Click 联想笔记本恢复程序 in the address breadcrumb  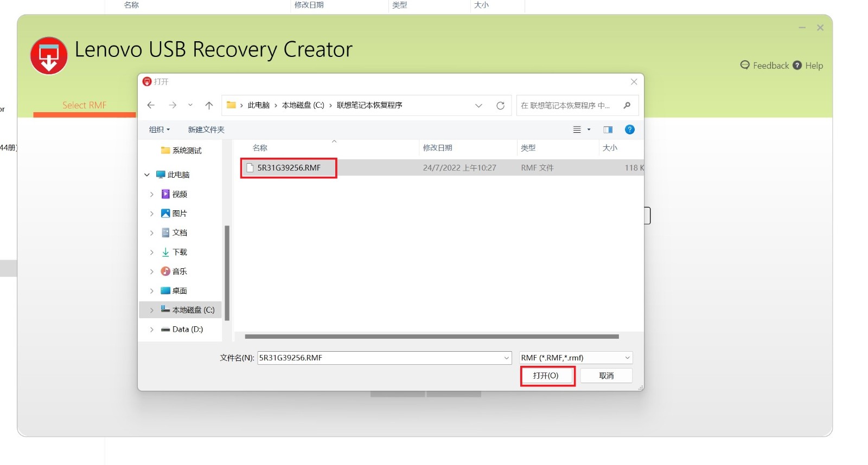[369, 105]
